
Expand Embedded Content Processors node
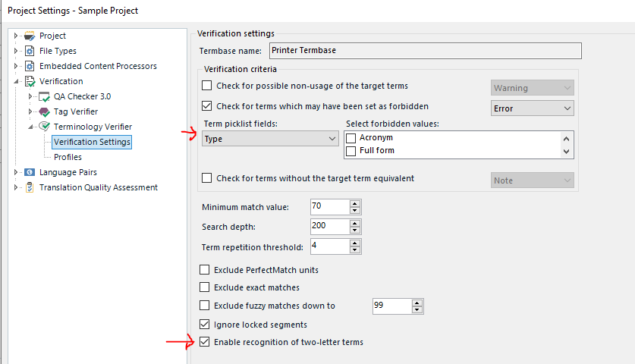click(16, 66)
